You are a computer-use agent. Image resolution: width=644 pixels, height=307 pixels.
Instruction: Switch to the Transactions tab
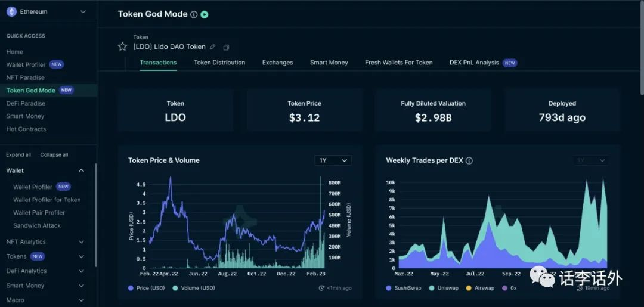158,63
